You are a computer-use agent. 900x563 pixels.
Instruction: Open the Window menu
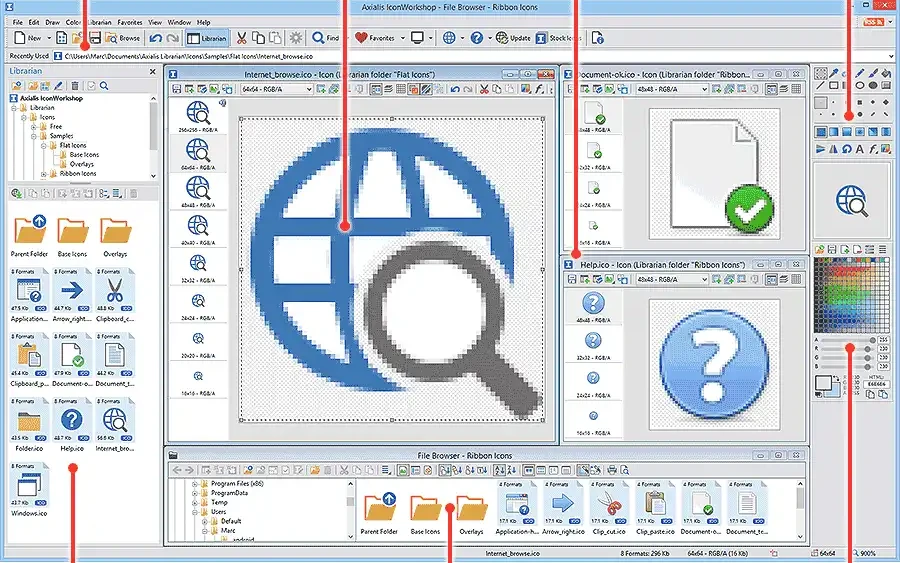pyautogui.click(x=179, y=22)
